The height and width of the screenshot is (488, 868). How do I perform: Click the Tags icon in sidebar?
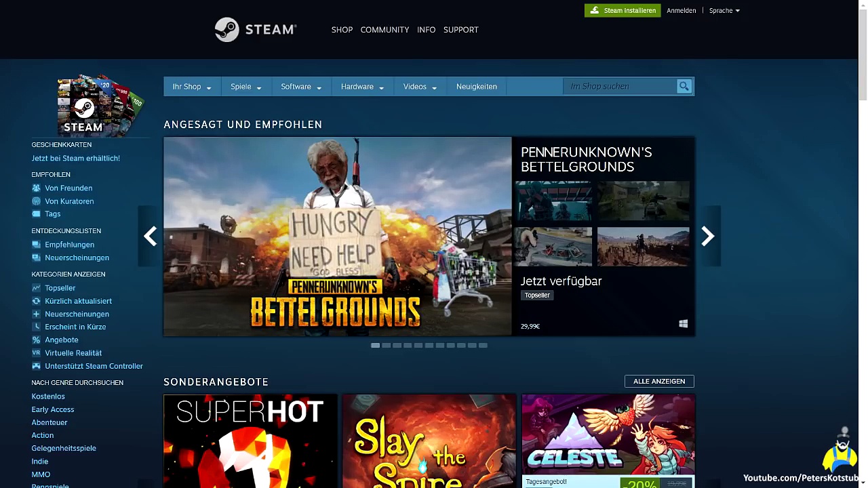tap(37, 214)
